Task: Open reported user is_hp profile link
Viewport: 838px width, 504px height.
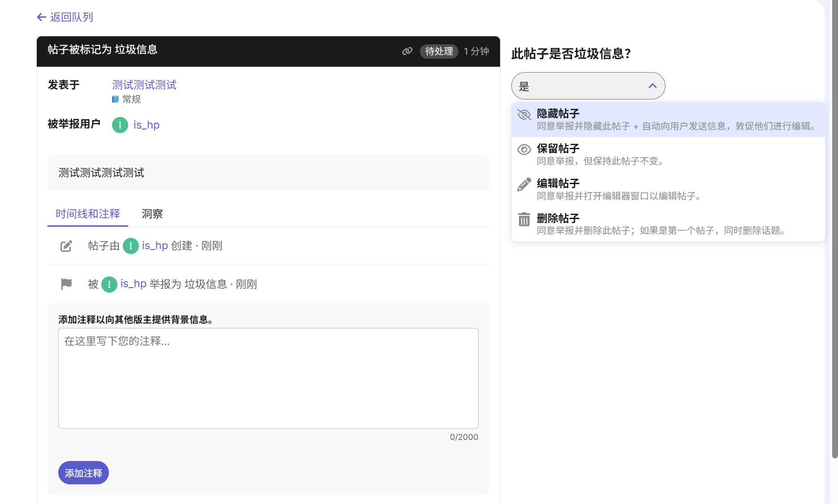Action: click(x=147, y=125)
